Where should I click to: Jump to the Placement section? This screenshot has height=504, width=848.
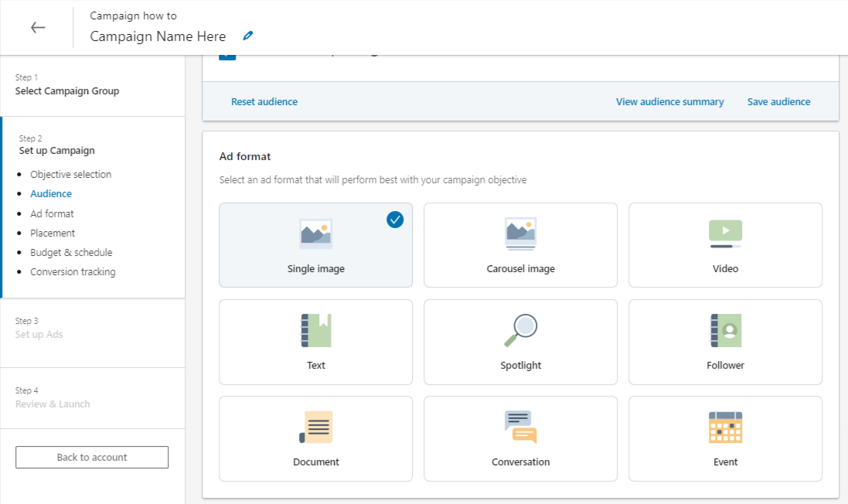pos(53,233)
